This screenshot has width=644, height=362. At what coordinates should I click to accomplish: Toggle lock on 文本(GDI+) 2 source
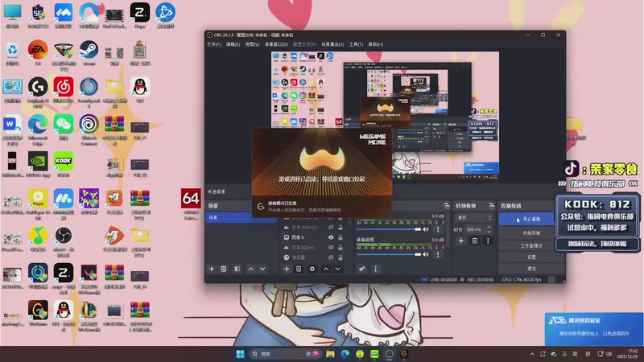pyautogui.click(x=340, y=227)
